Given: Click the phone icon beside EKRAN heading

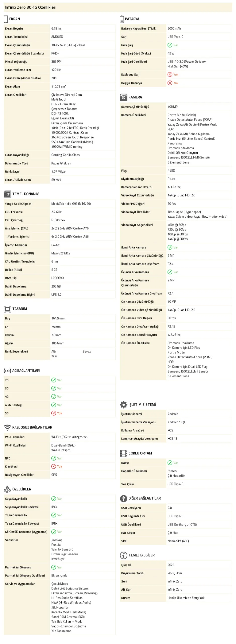Looking at the screenshot, I should point(6,19).
